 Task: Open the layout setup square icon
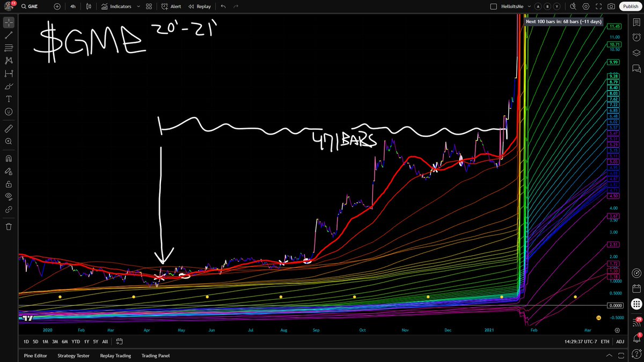click(494, 7)
